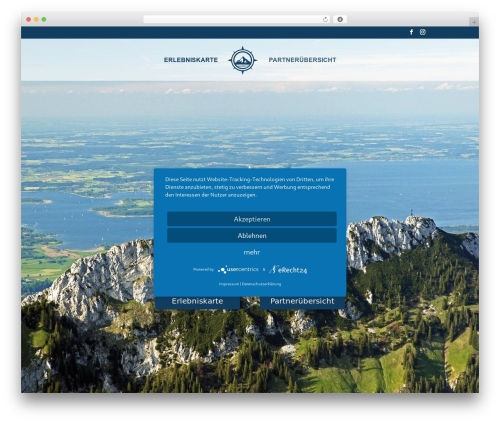
Task: Show more cookie options via mehr
Action: [252, 252]
